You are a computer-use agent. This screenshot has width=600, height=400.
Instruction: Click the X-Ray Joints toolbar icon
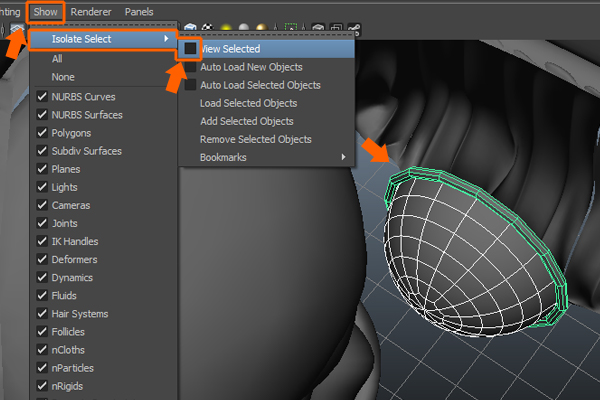(356, 27)
